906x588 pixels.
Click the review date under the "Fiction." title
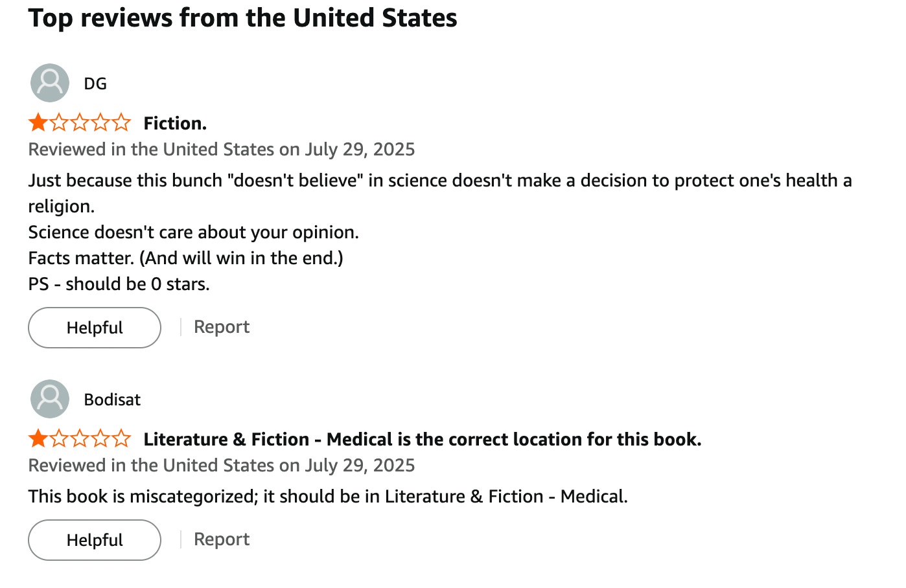pyautogui.click(x=222, y=150)
